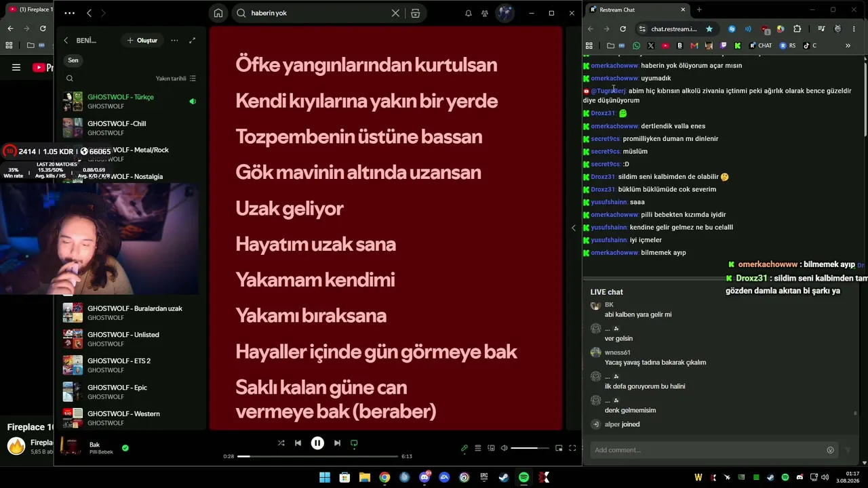Open Pilli Bebek artist link
The width and height of the screenshot is (868, 488).
101,452
